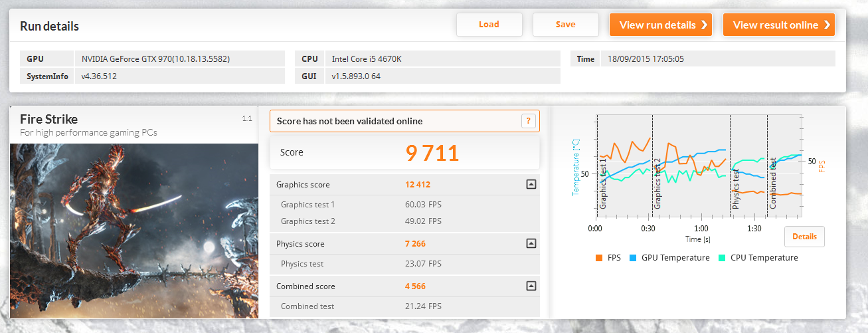868x333 pixels.
Task: Collapse the Combined score section
Action: click(531, 286)
